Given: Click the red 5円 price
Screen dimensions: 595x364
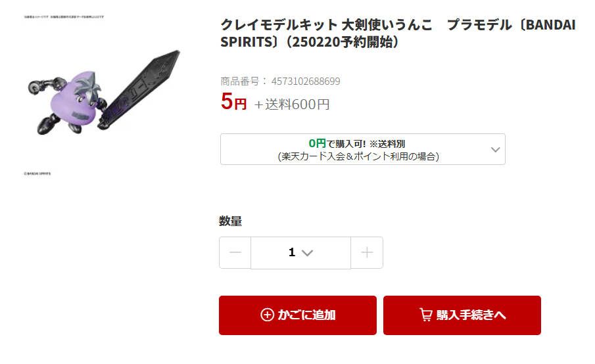Looking at the screenshot, I should (233, 102).
